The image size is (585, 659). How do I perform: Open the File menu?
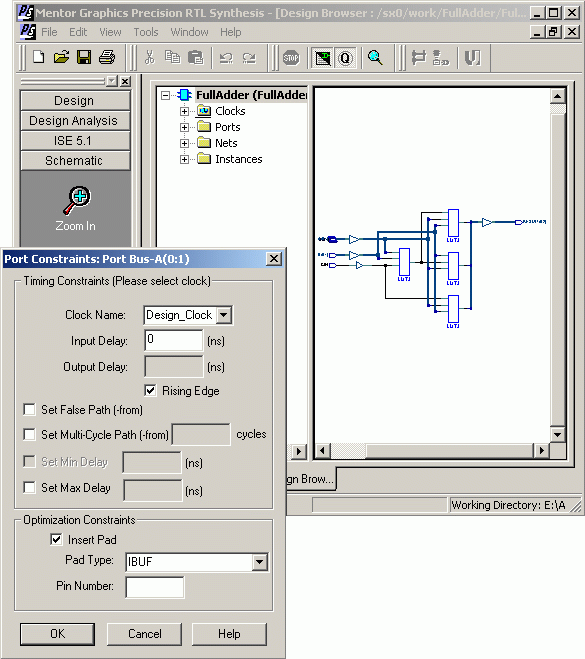49,32
